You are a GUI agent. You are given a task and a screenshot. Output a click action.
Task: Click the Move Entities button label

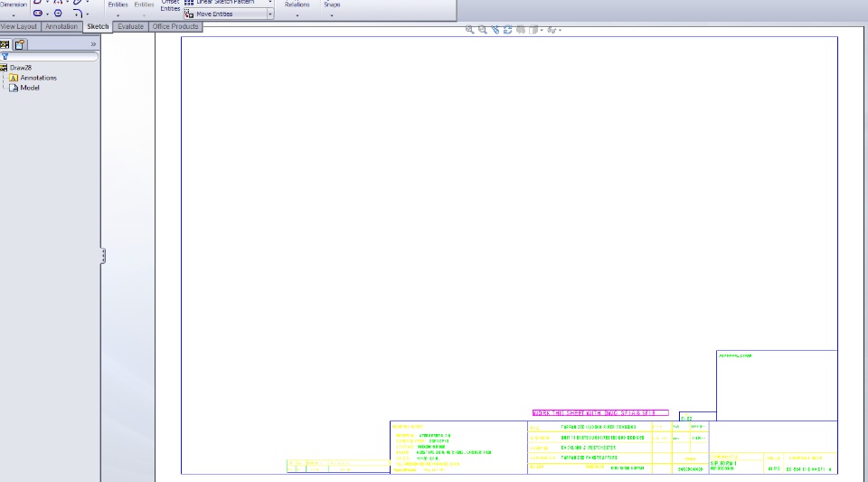click(x=214, y=14)
